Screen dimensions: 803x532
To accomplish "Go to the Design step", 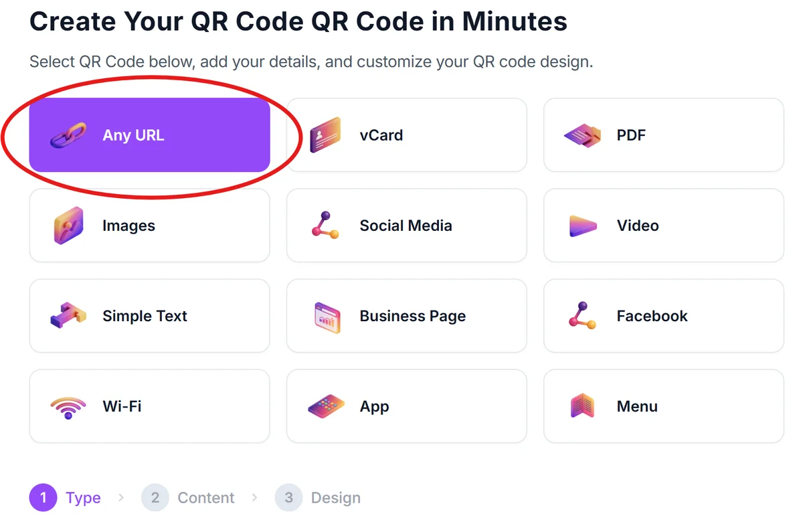I will click(x=335, y=498).
